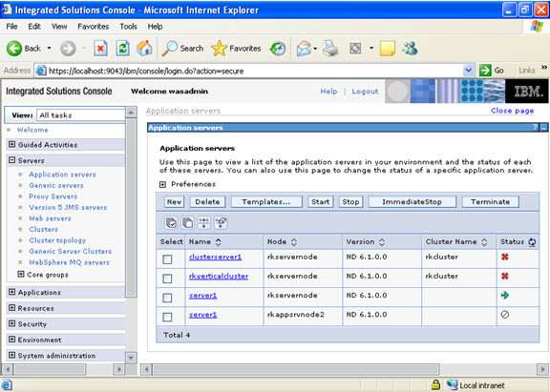The height and width of the screenshot is (392, 550).
Task: Sort by Cluster Name column arrows
Action: pyautogui.click(x=484, y=241)
